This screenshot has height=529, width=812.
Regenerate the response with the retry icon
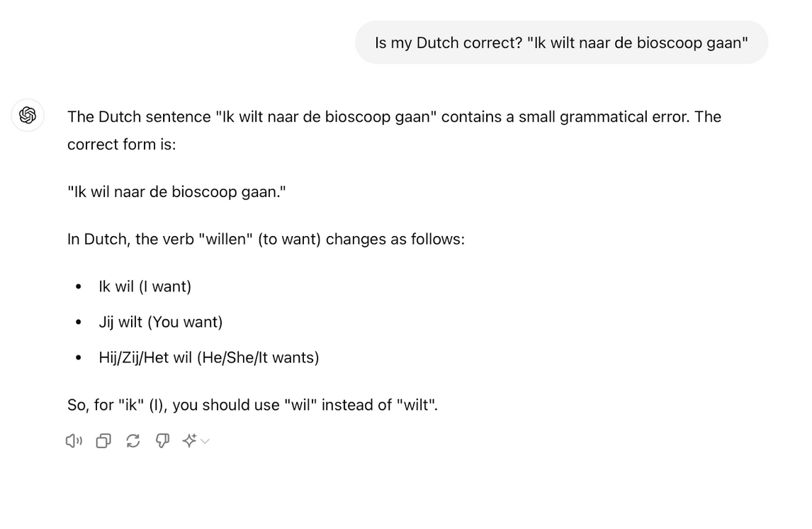click(133, 440)
